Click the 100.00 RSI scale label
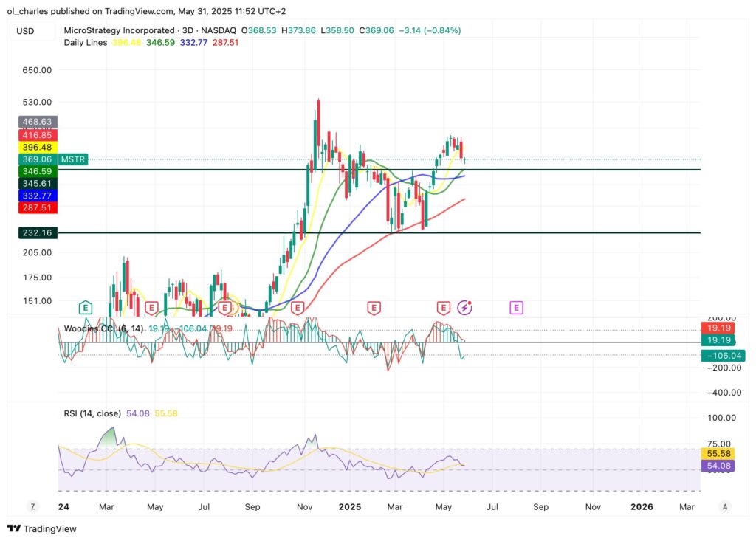This screenshot has height=541, width=756. 722,418
